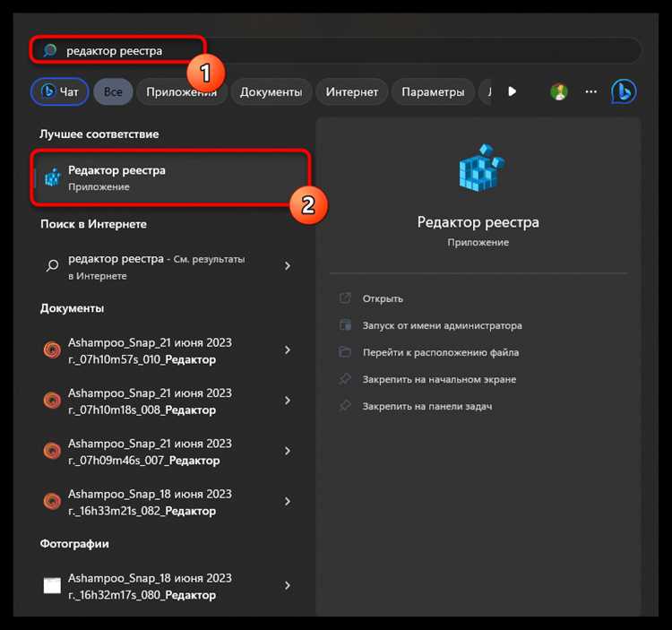
Task: Click Закрепить на панели задач
Action: pyautogui.click(x=427, y=407)
